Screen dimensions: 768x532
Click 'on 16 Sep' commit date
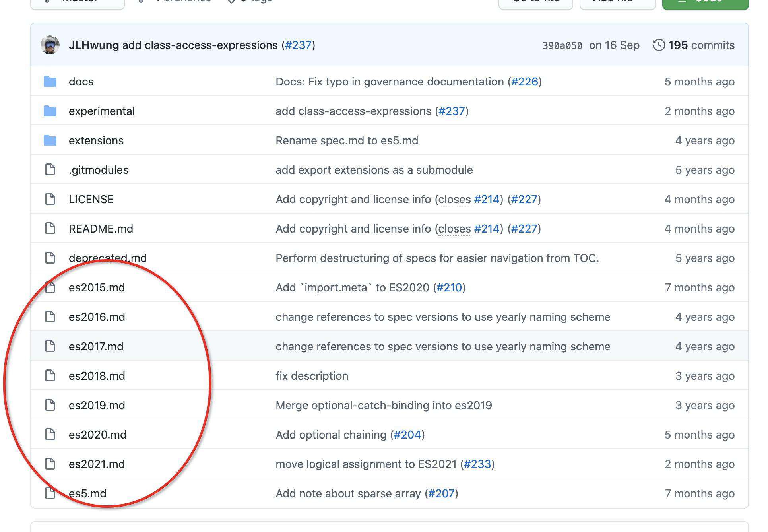[x=614, y=45]
